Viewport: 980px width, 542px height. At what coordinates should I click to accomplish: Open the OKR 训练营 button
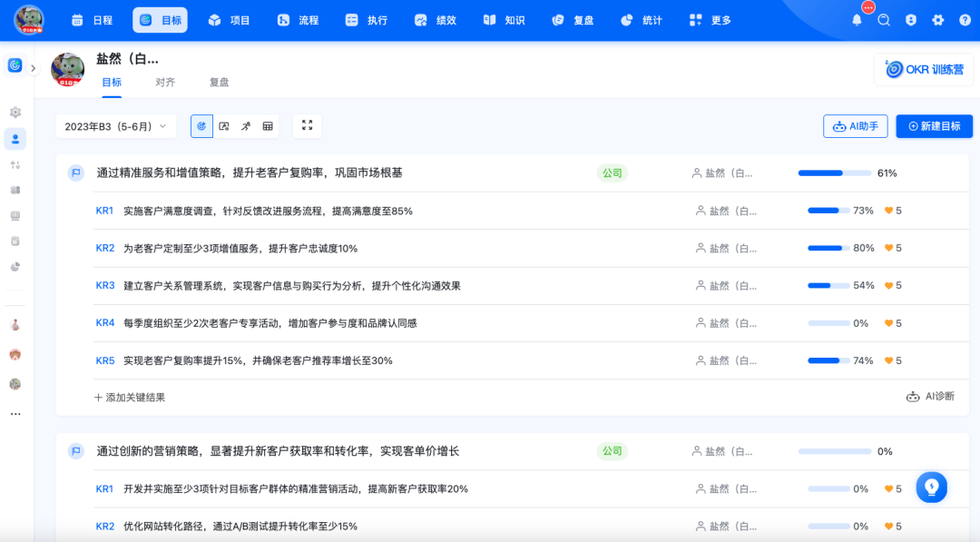click(925, 69)
